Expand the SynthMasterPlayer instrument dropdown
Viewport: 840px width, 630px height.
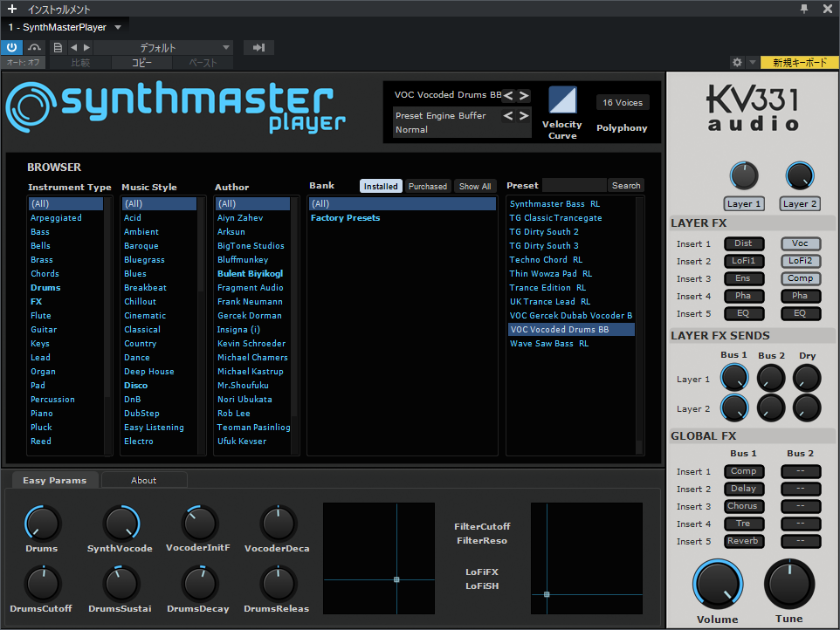click(118, 27)
